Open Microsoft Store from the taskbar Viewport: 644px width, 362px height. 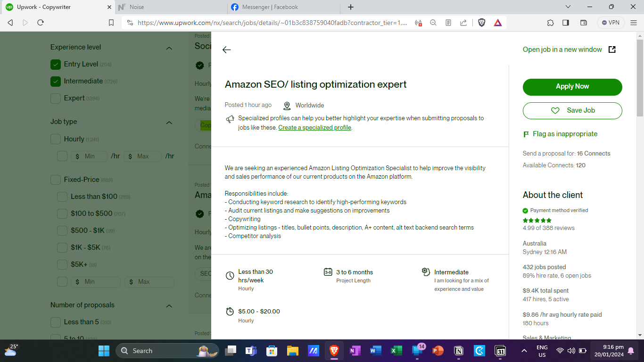coord(272,351)
